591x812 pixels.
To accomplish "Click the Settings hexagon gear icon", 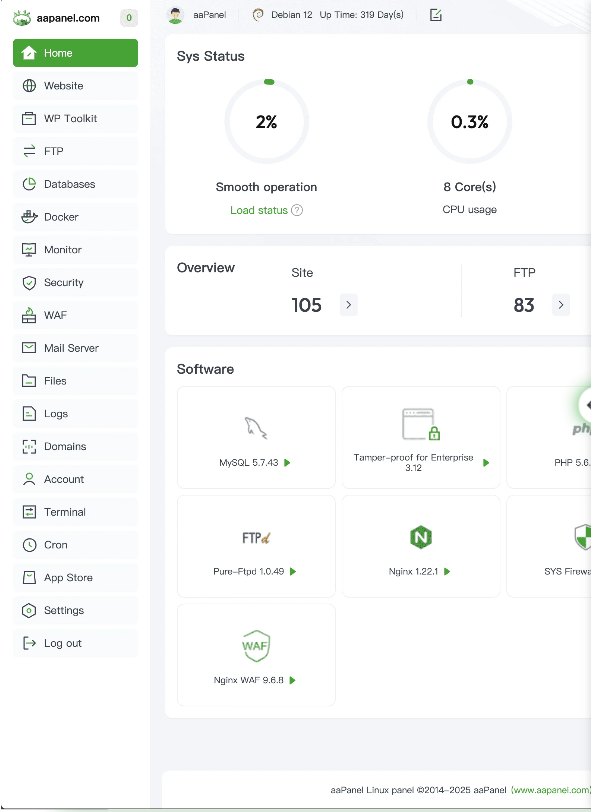I will [29, 611].
